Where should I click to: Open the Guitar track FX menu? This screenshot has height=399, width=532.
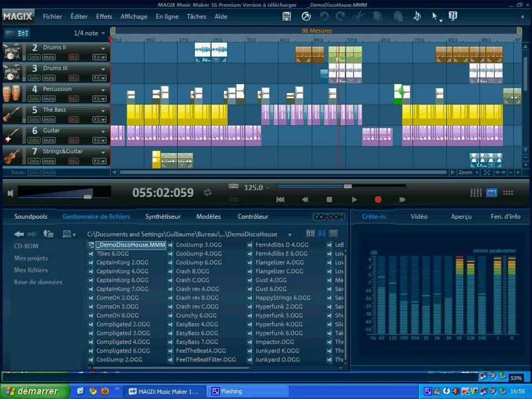click(x=99, y=140)
